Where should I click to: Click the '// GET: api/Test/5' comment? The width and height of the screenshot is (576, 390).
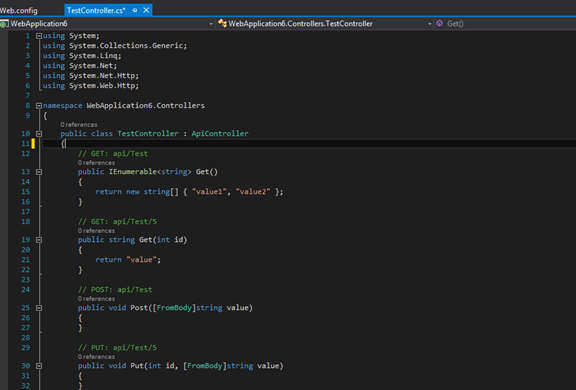click(x=117, y=221)
